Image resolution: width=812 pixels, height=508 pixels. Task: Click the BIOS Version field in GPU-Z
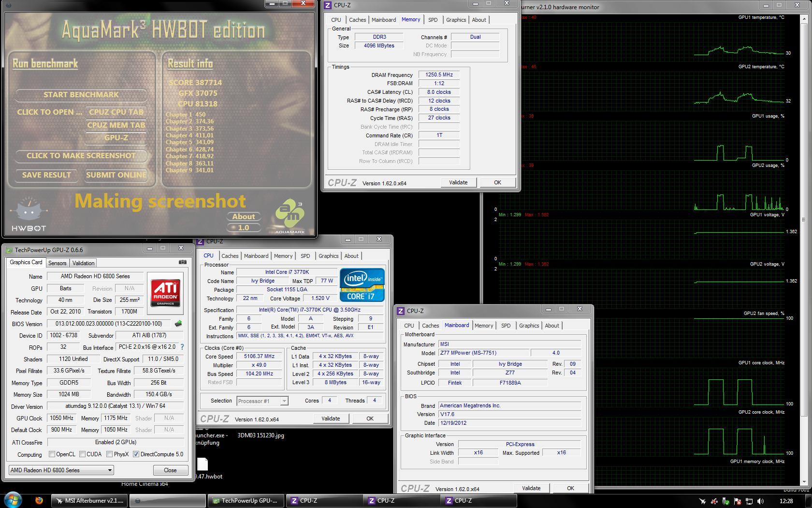[109, 324]
